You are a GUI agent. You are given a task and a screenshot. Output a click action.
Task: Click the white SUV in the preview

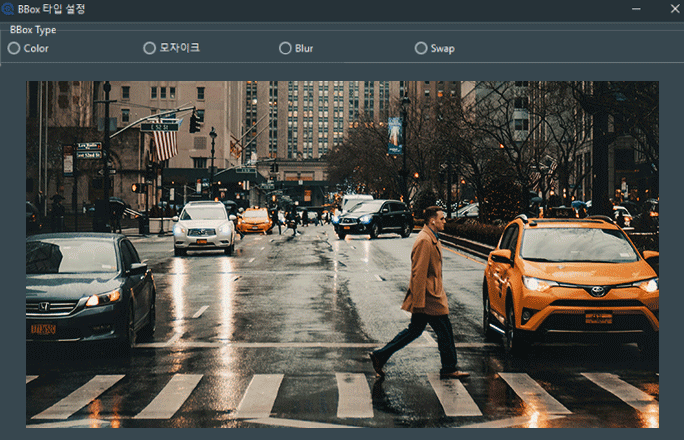203,227
